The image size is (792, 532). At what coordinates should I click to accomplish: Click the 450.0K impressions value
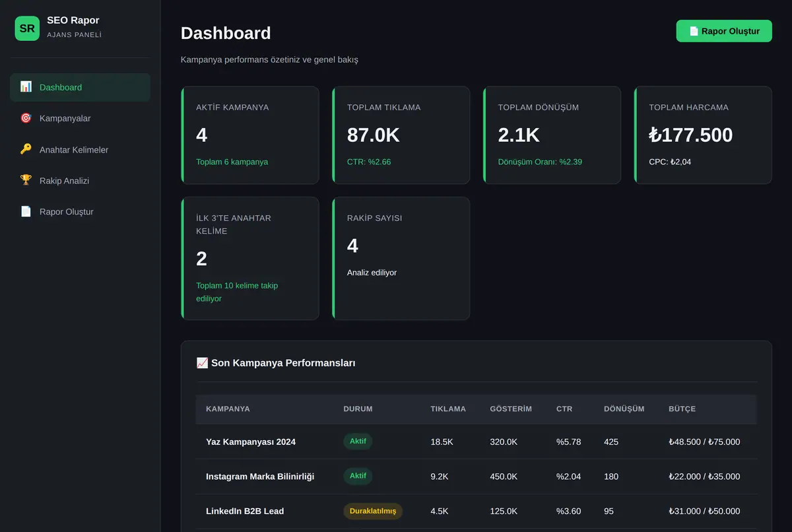[504, 477]
